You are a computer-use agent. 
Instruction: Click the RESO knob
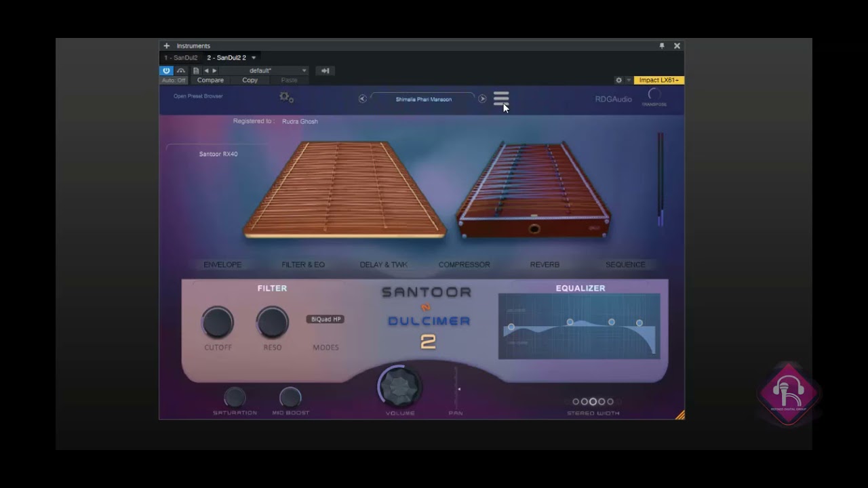272,322
